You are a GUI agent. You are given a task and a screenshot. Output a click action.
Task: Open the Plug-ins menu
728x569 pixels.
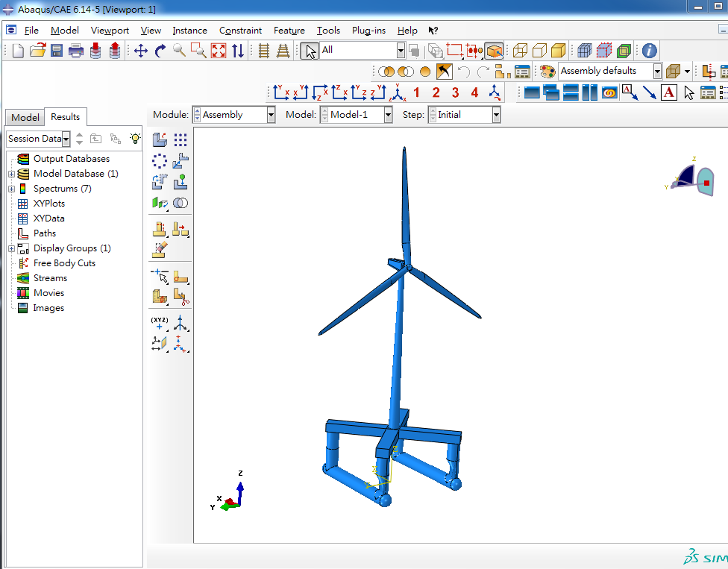(368, 30)
